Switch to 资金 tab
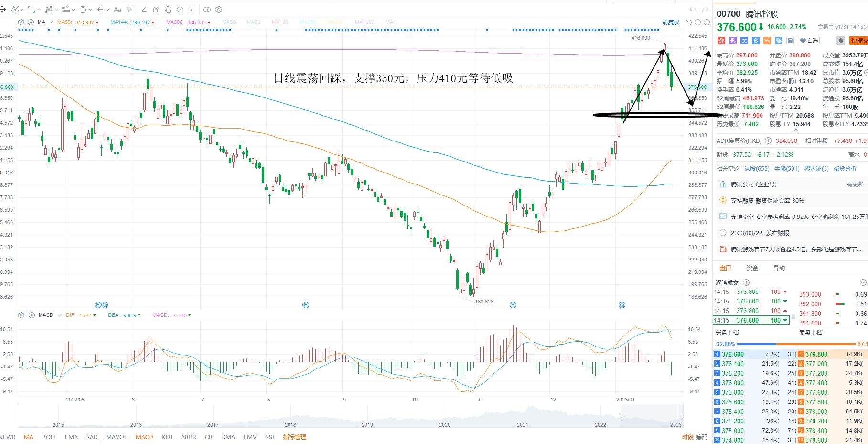The image size is (868, 444). 752,268
